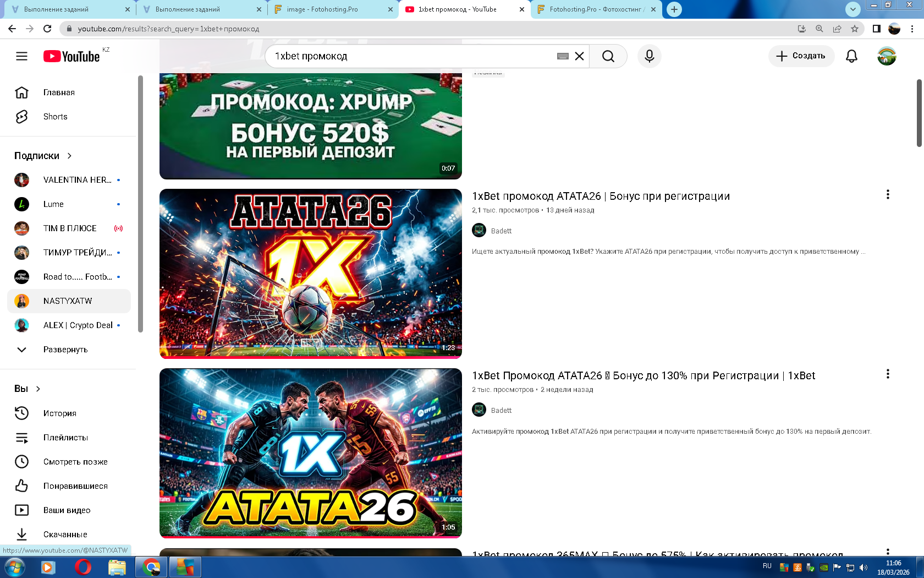Open the Подписки section chevron
This screenshot has height=578, width=924.
click(69, 156)
